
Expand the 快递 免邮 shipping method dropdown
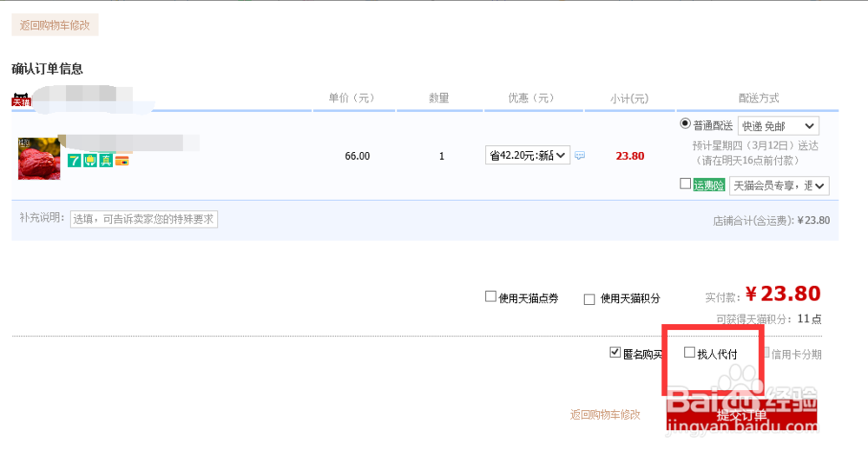[778, 127]
